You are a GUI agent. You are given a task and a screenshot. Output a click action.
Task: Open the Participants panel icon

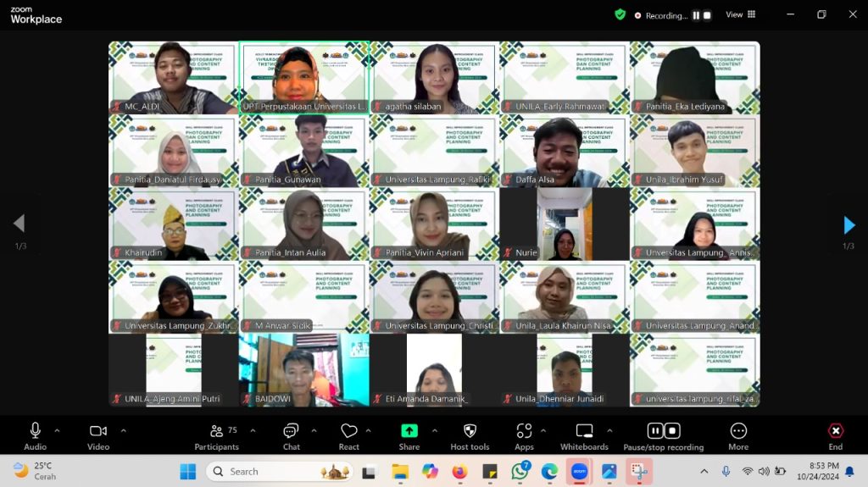click(x=216, y=431)
